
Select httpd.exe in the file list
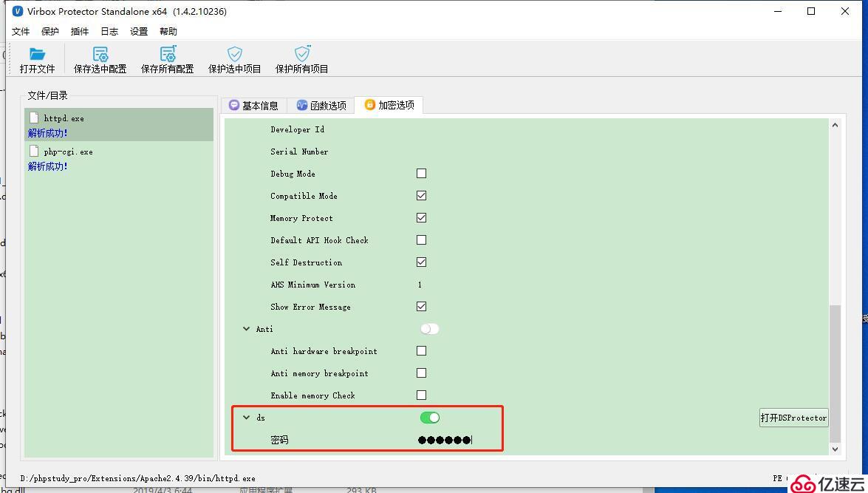point(119,125)
